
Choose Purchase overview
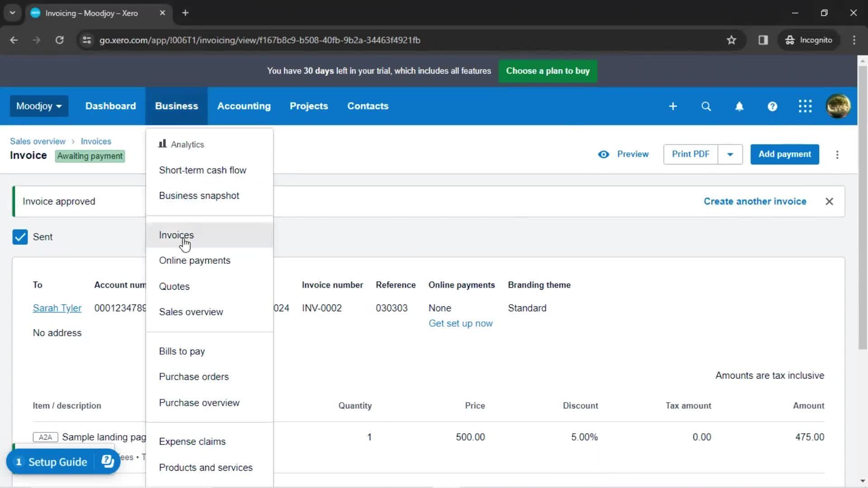tap(209, 403)
